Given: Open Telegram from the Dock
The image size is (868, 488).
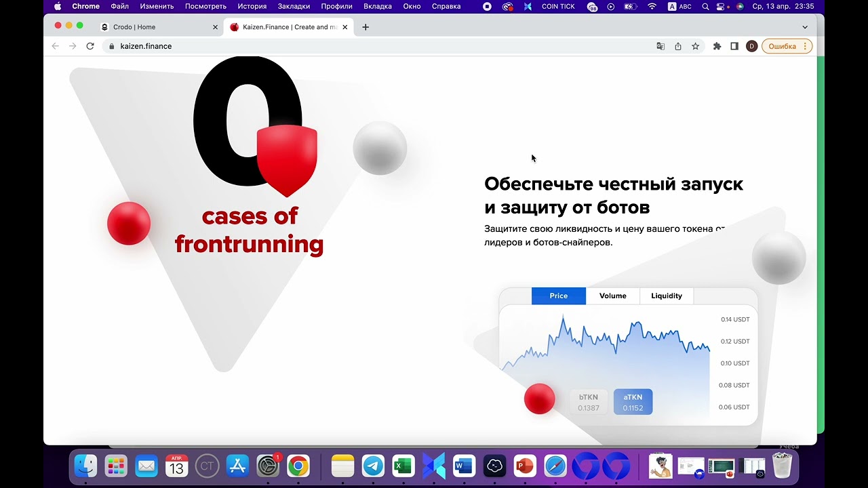Looking at the screenshot, I should [x=373, y=466].
